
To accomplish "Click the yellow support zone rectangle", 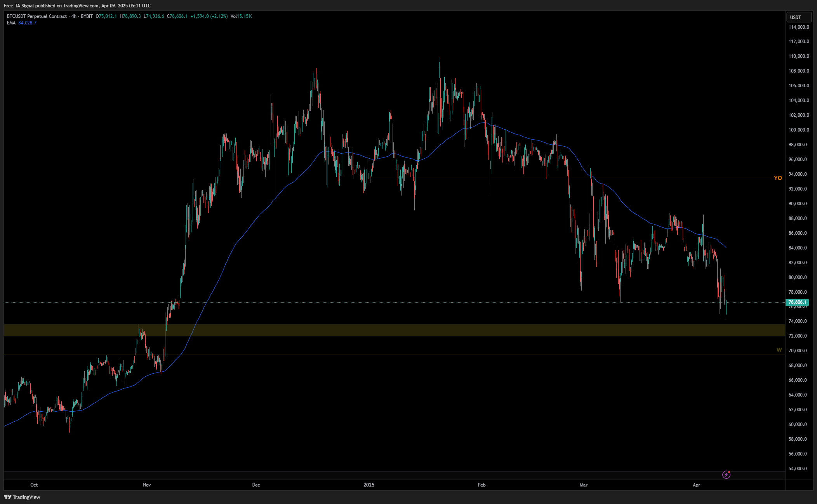I will click(395, 330).
